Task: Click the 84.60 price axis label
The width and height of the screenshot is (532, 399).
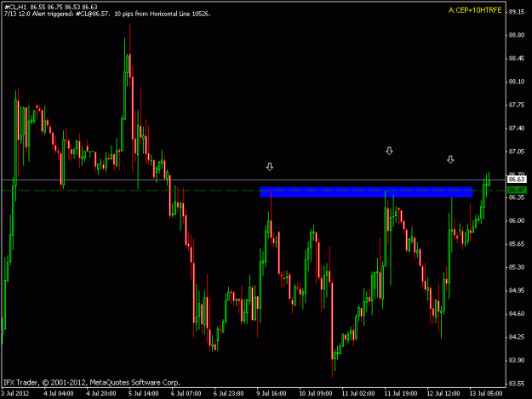Action: coord(517,314)
